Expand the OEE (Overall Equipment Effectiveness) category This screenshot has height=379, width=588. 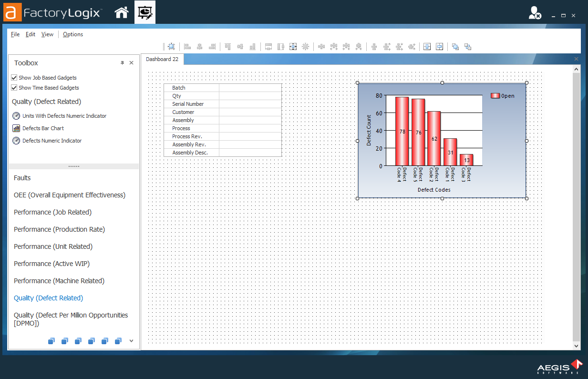pos(70,195)
